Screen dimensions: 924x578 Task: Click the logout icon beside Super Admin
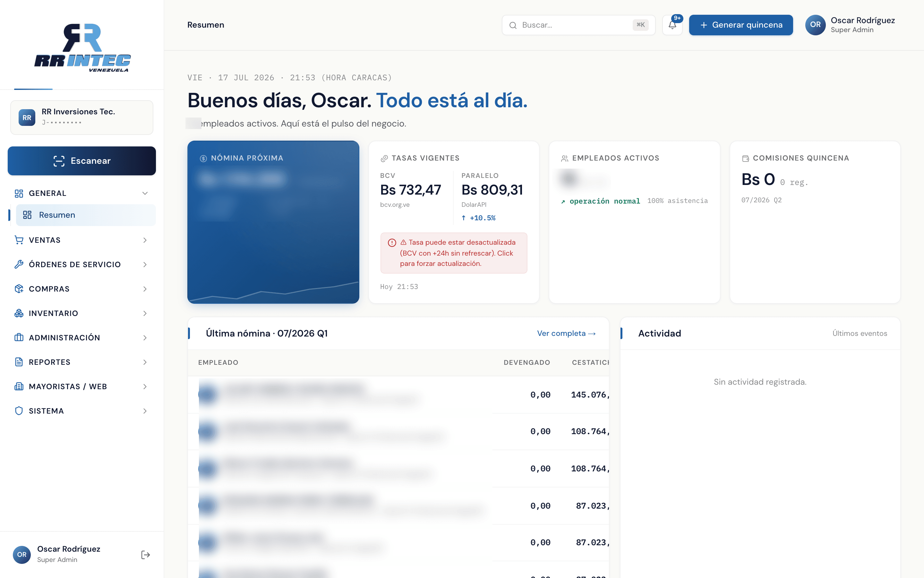145,555
